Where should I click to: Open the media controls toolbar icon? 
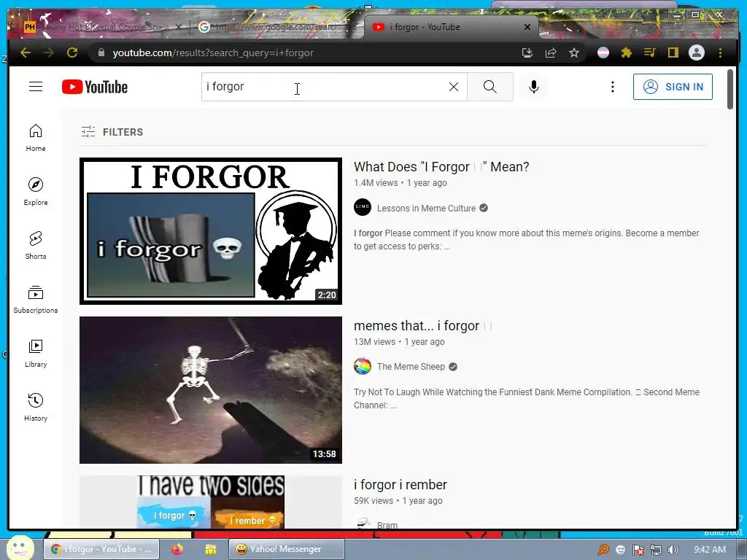click(650, 52)
